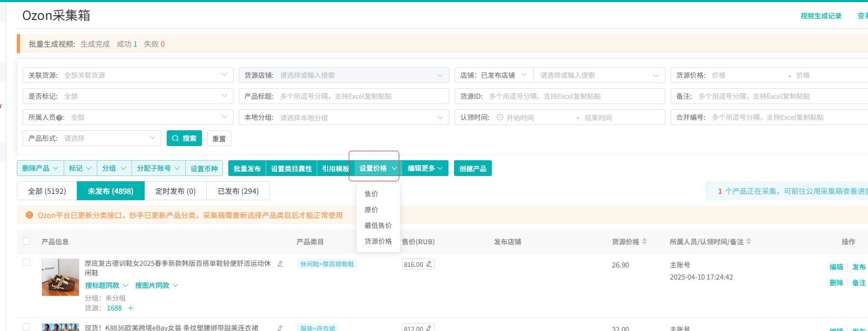Screen dimensions: 868x331
Task: Click the 货源价格 maximum price input
Action: tap(831, 75)
